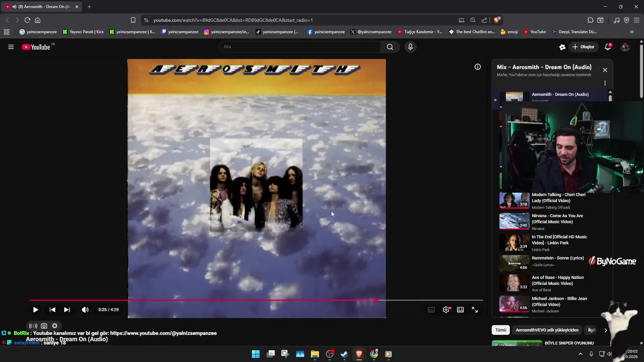644x362 pixels.
Task: Open File Explorer from taskbar
Action: (315, 354)
